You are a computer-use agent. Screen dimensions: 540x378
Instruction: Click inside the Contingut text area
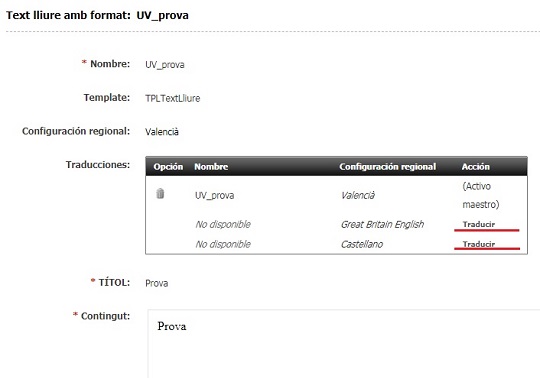click(x=344, y=344)
